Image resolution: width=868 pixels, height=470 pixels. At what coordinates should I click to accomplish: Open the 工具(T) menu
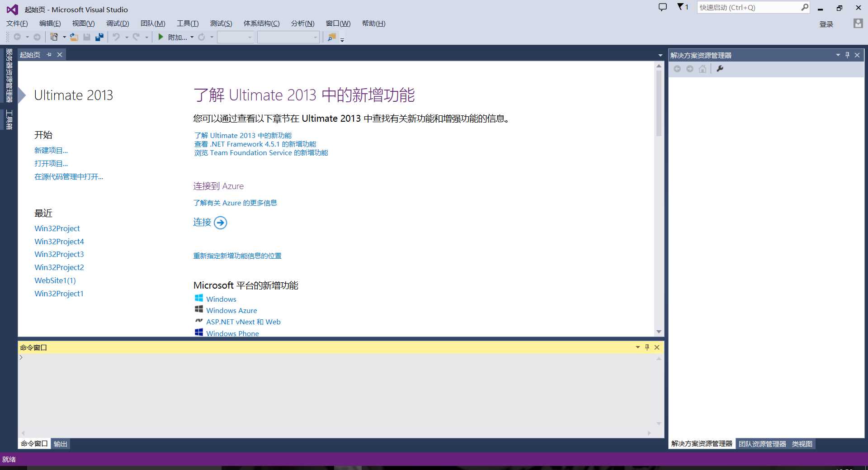click(x=188, y=24)
